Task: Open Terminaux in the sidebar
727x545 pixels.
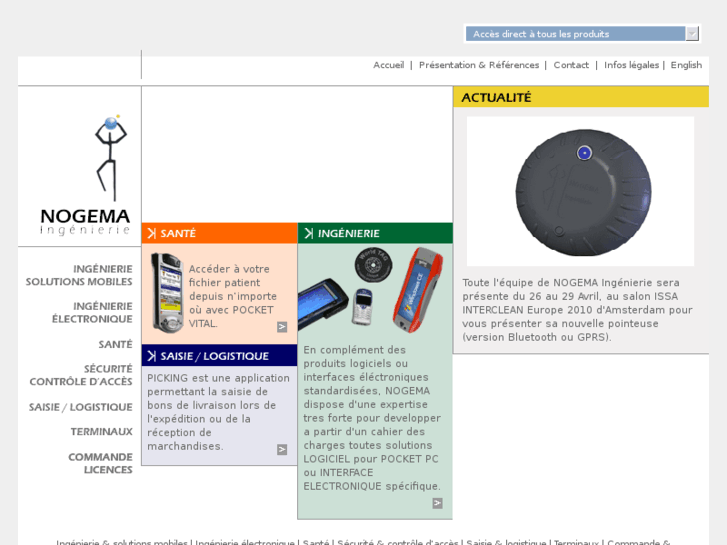Action: click(102, 431)
